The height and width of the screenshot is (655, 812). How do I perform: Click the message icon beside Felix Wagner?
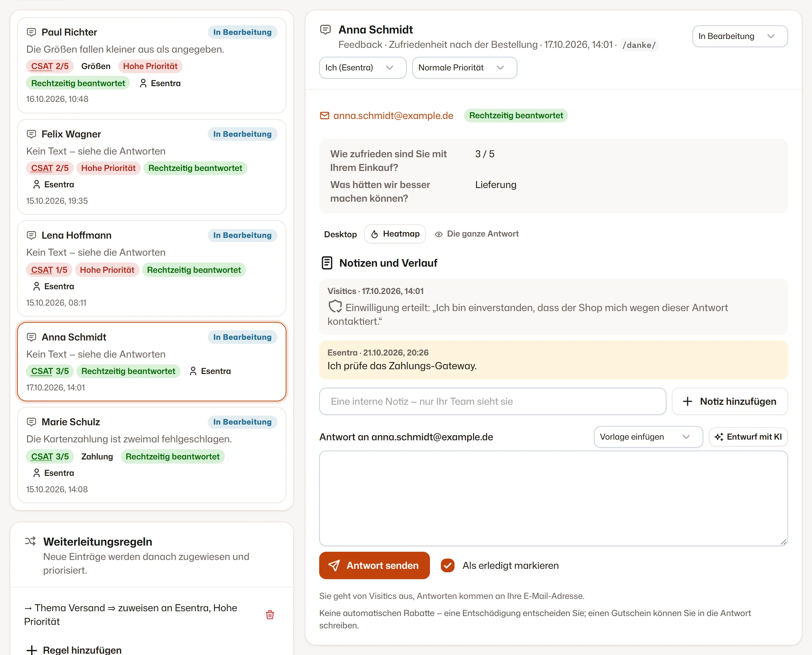point(32,134)
